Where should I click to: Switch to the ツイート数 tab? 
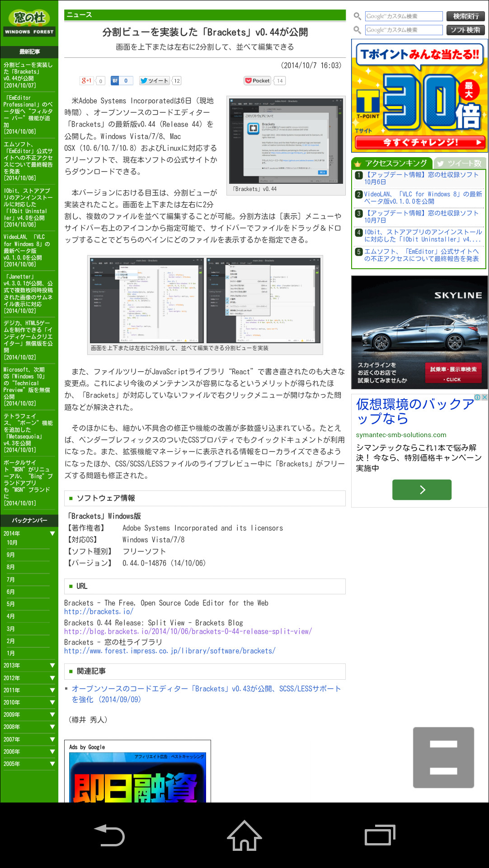point(461,163)
